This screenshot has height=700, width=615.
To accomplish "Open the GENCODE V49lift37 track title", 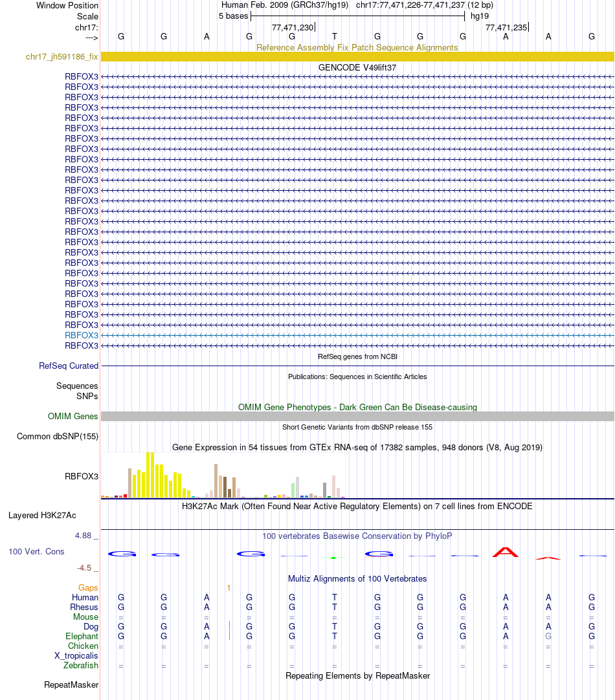I will [x=357, y=67].
